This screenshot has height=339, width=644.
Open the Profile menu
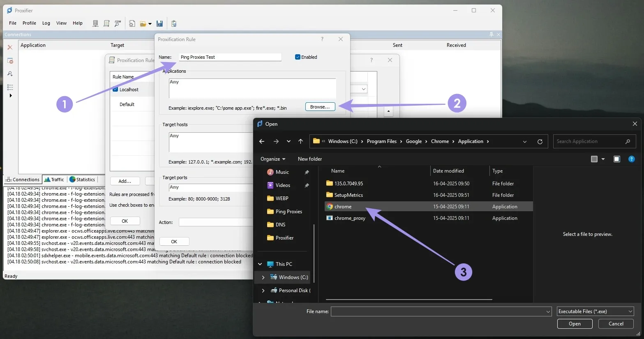tap(29, 23)
